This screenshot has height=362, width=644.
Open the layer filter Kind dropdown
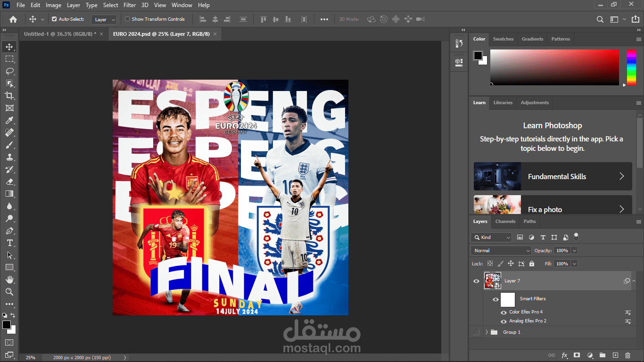[x=491, y=238]
